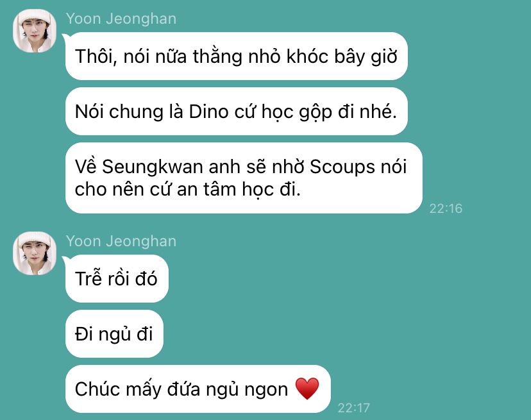Viewport: 531px width, 420px height.
Task: Open Yoon Jeonghan's avatar above 'Thôi, nói nữa' message
Action: click(x=35, y=31)
